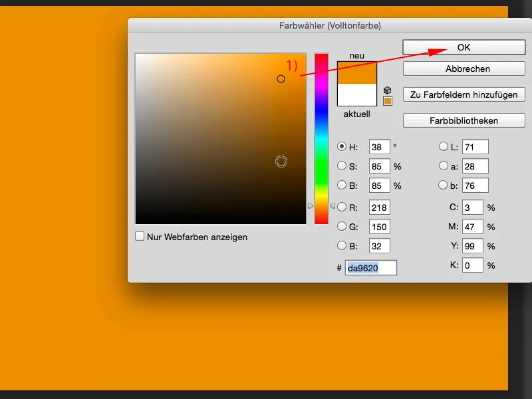Click the Farbwähler dialog title bar
This screenshot has width=532, height=399.
[330, 25]
